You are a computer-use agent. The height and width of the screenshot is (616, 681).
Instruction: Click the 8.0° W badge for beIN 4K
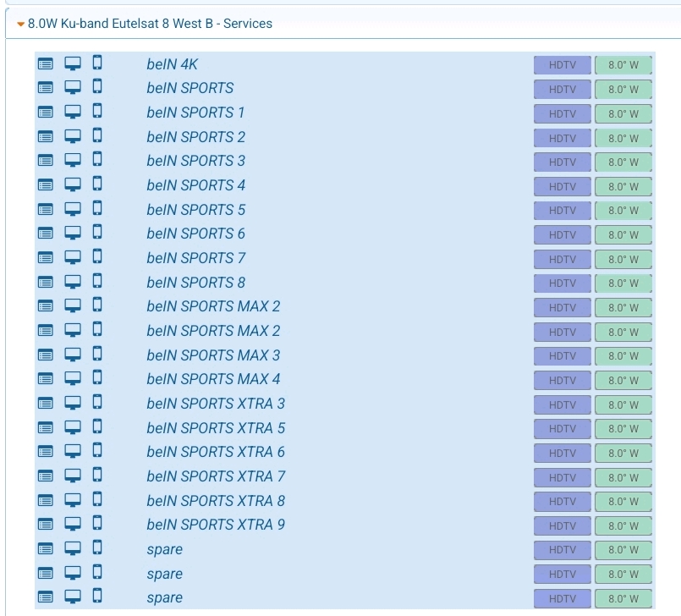(623, 65)
